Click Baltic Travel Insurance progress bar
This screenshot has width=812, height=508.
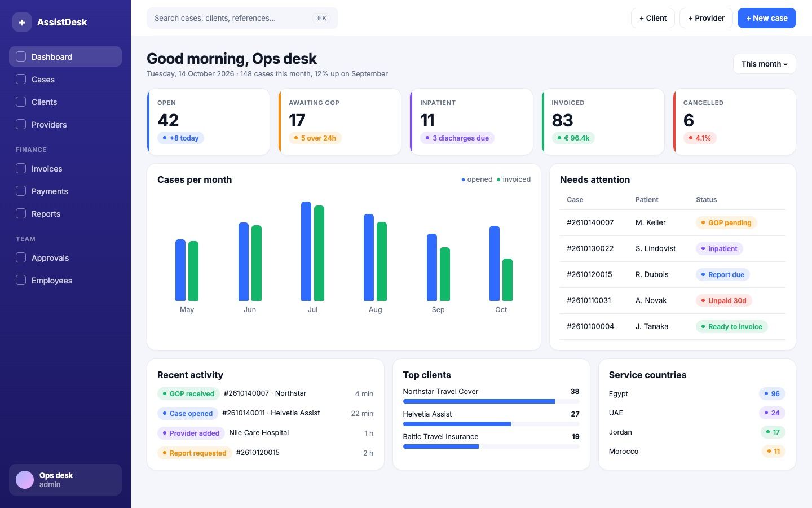pyautogui.click(x=491, y=446)
